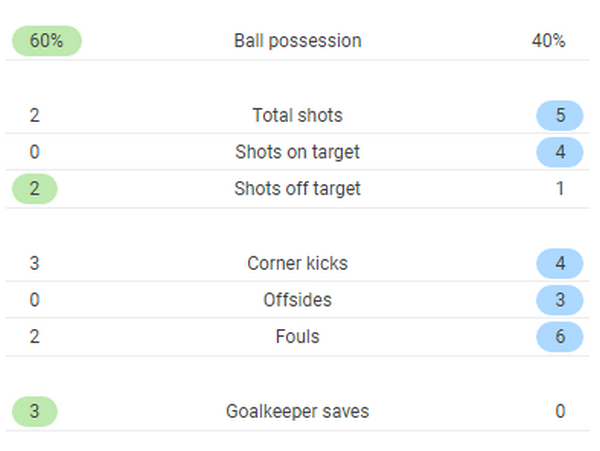The width and height of the screenshot is (600, 451).
Task: Click the left-side 3 corner kicks value
Action: tap(35, 263)
